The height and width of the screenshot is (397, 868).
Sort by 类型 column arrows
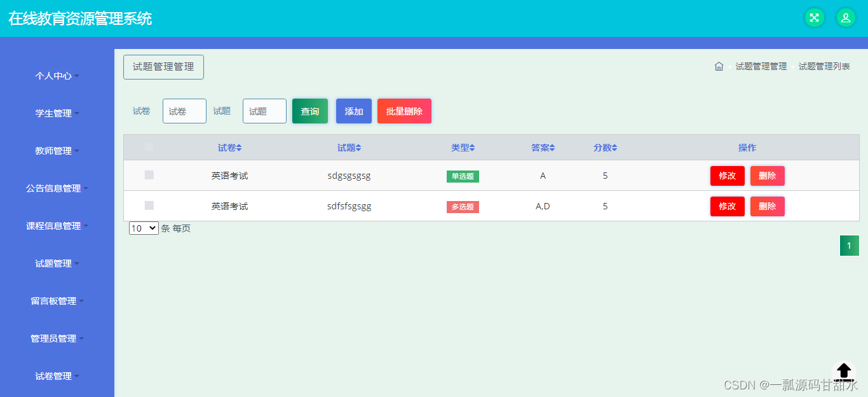point(472,148)
